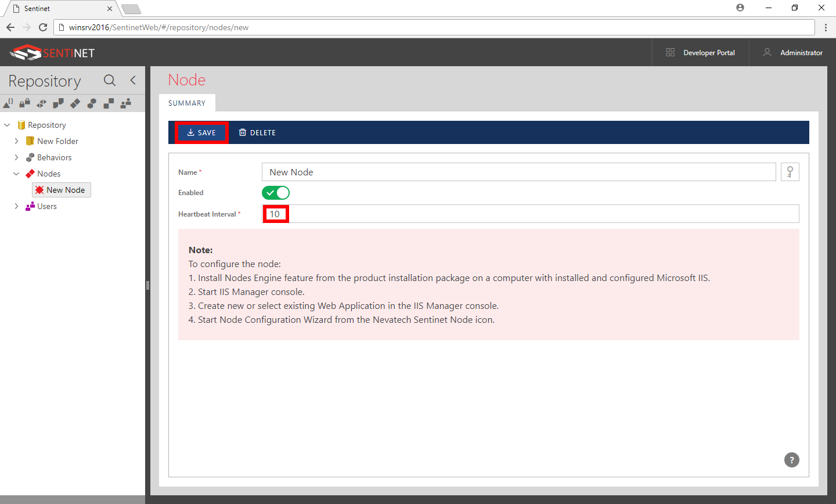This screenshot has width=836, height=504.
Task: Select Behaviors label in tree
Action: coord(55,157)
